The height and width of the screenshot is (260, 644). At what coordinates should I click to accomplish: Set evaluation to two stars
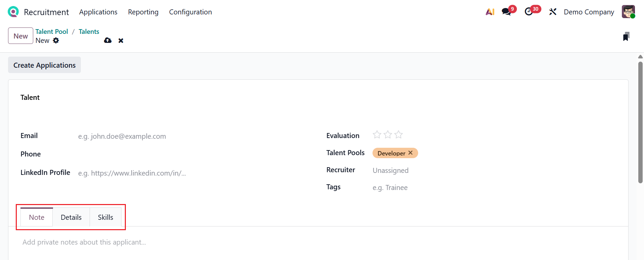[x=388, y=135]
